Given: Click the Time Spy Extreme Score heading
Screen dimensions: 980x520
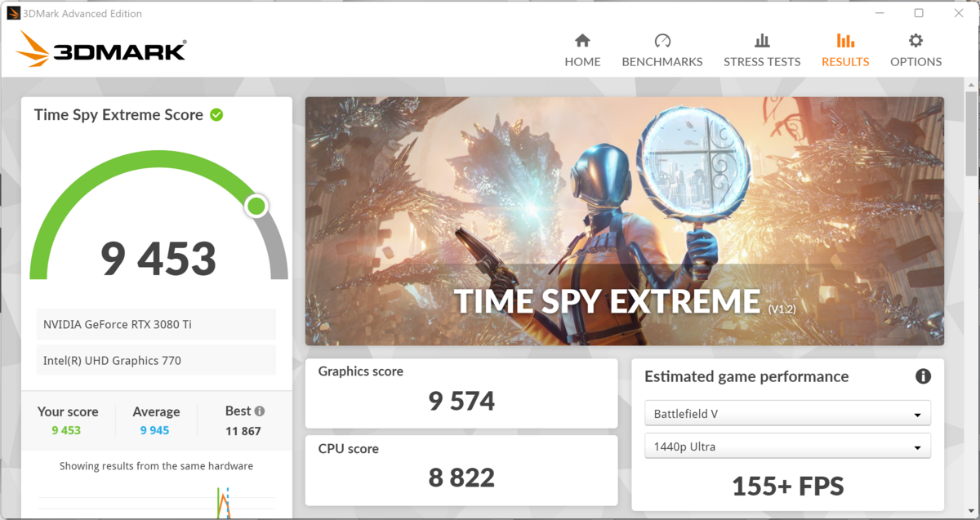Looking at the screenshot, I should (118, 115).
